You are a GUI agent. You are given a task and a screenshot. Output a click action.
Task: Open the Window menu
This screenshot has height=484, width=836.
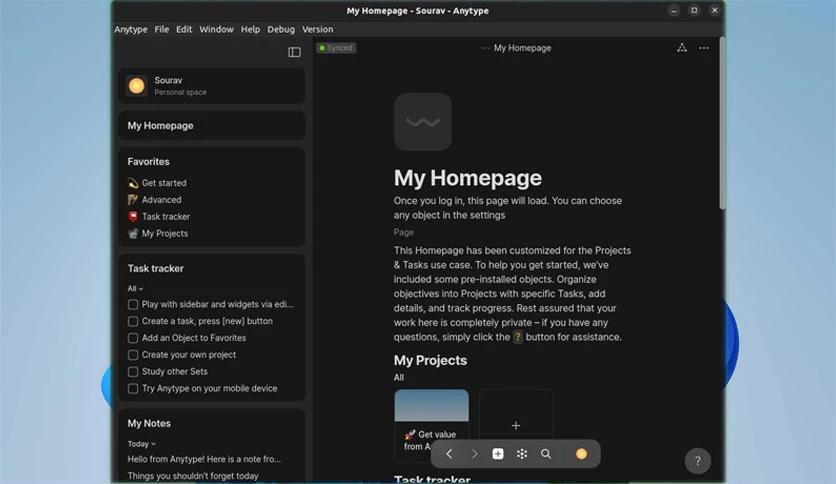216,29
